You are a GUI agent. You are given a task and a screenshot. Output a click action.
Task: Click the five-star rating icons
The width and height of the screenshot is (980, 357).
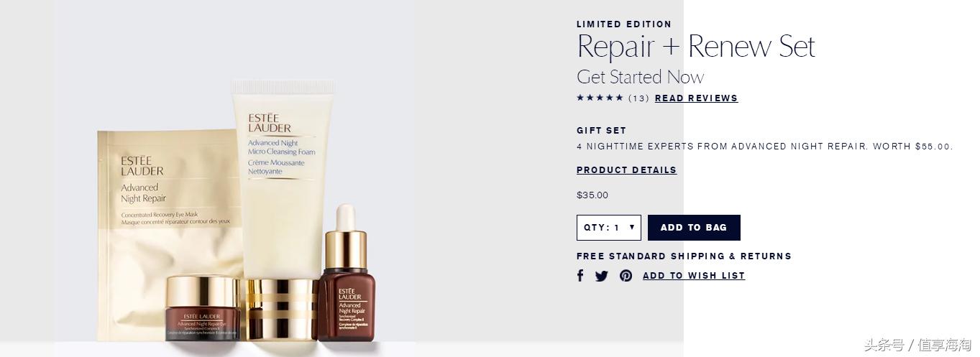tap(600, 98)
